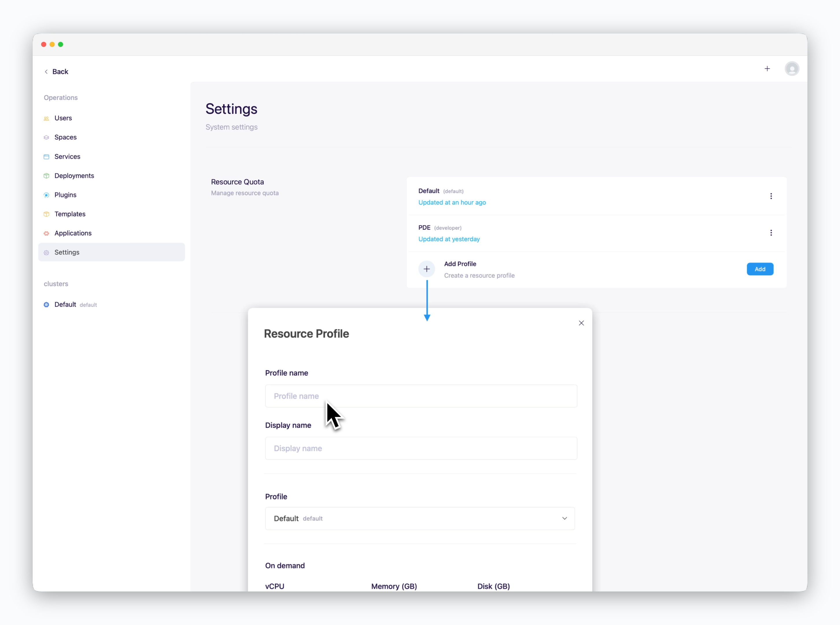Open Applications in the sidebar
840x625 pixels.
(x=112, y=234)
